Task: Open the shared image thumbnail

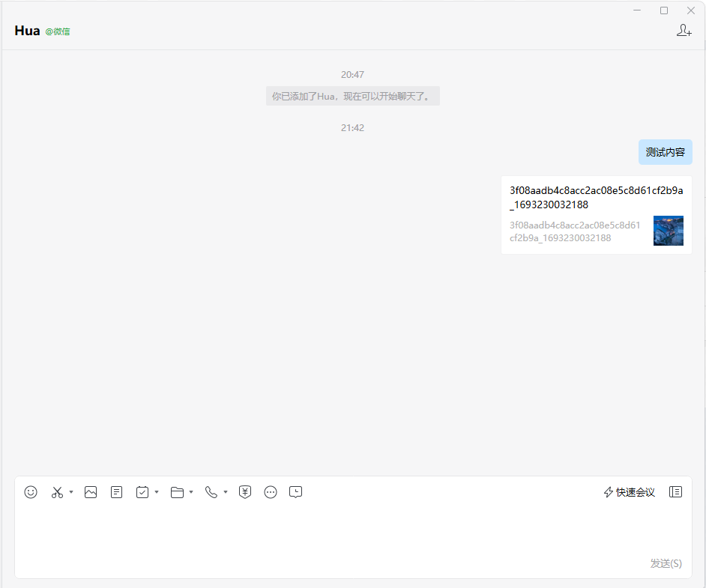Action: point(669,231)
